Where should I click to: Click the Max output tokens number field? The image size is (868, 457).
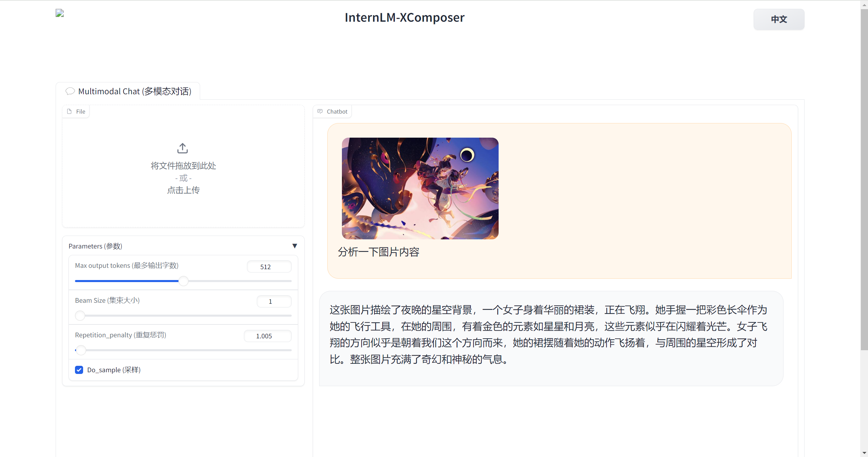pos(269,267)
